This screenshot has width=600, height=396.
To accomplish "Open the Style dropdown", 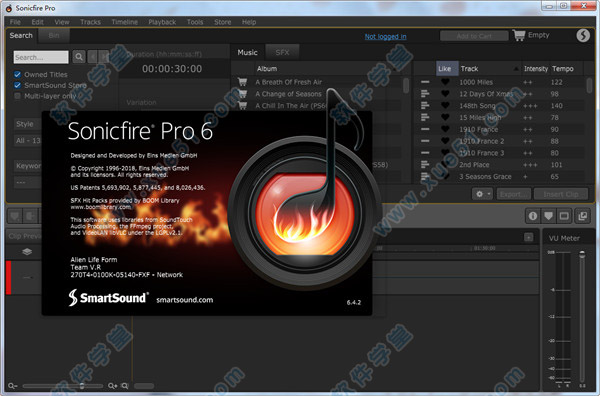I will tap(28, 124).
